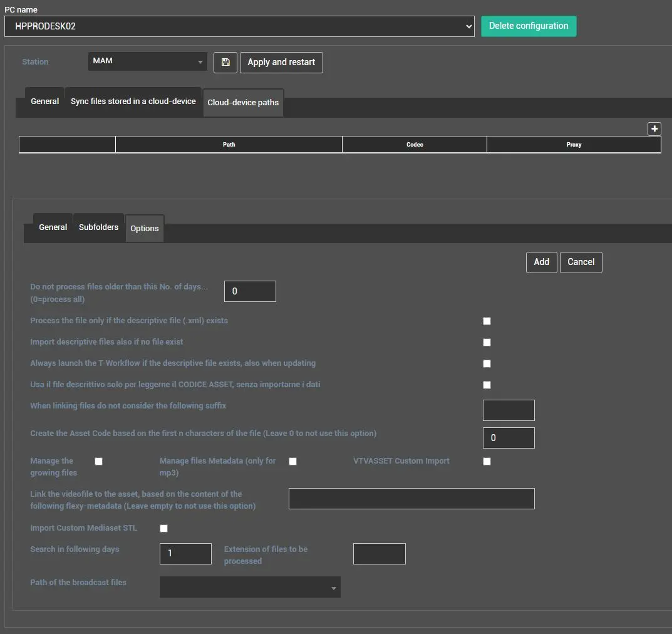Image resolution: width=672 pixels, height=634 pixels.
Task: Click the Delete configuration button
Action: (529, 26)
